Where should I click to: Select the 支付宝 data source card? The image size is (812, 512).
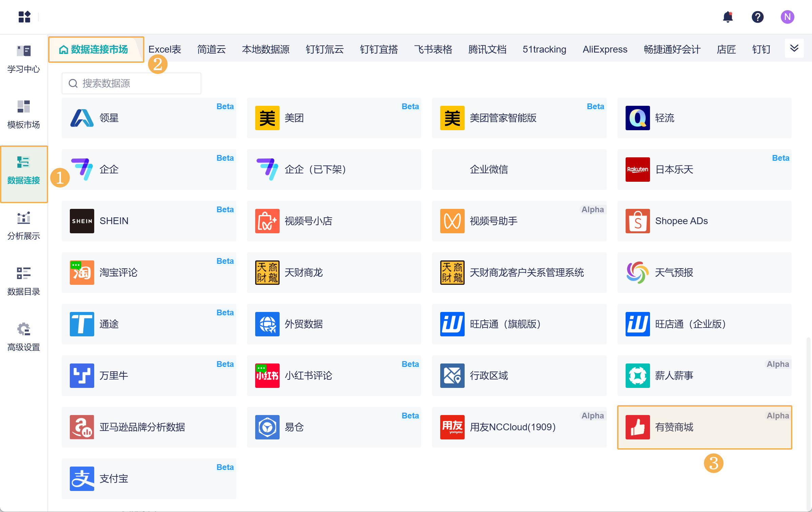click(x=148, y=478)
